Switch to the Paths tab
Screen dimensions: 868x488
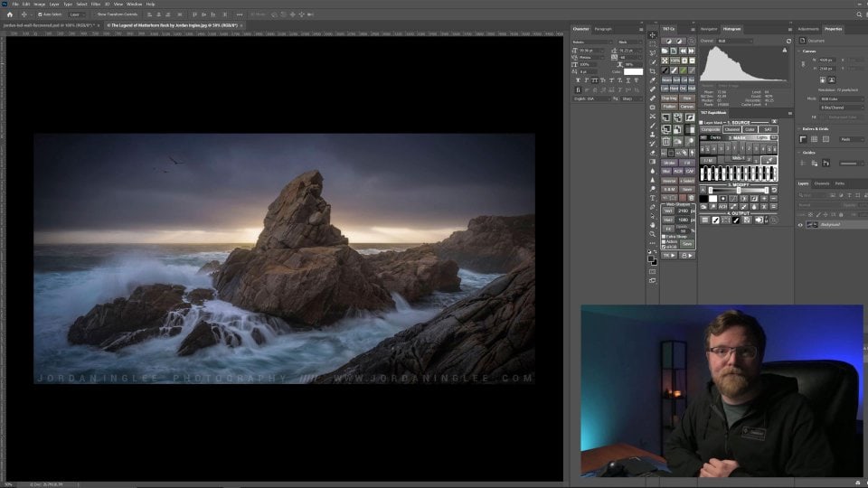pos(840,183)
